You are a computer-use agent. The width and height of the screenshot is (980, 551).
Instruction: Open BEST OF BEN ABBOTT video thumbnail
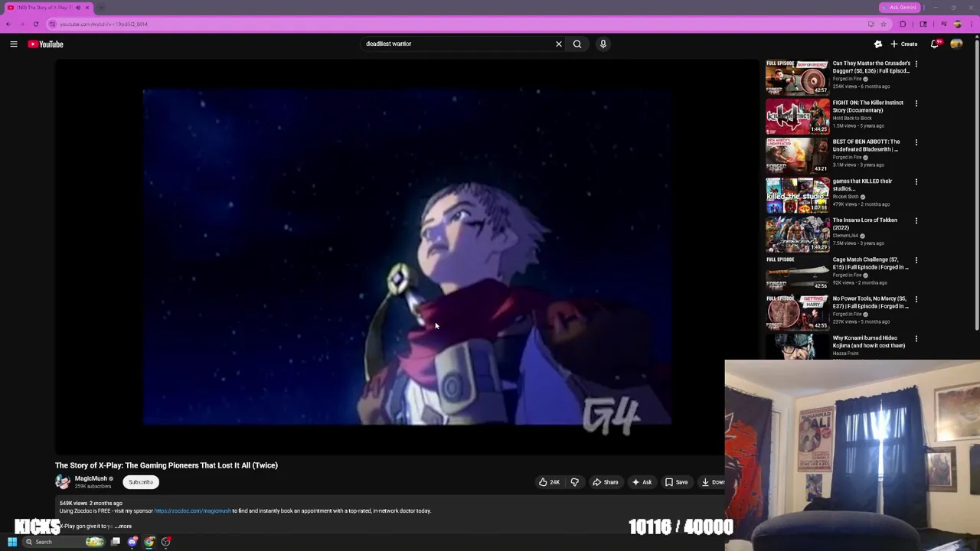[797, 155]
